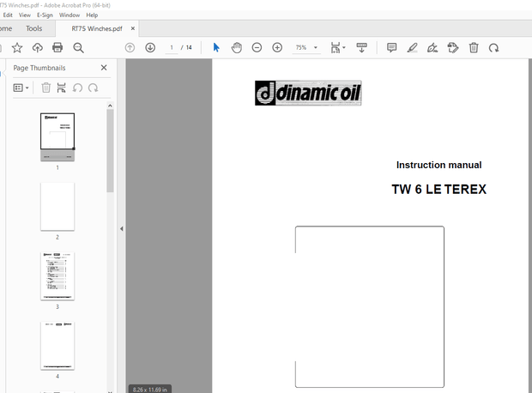Rotate thumbnail clockwise

(x=93, y=88)
